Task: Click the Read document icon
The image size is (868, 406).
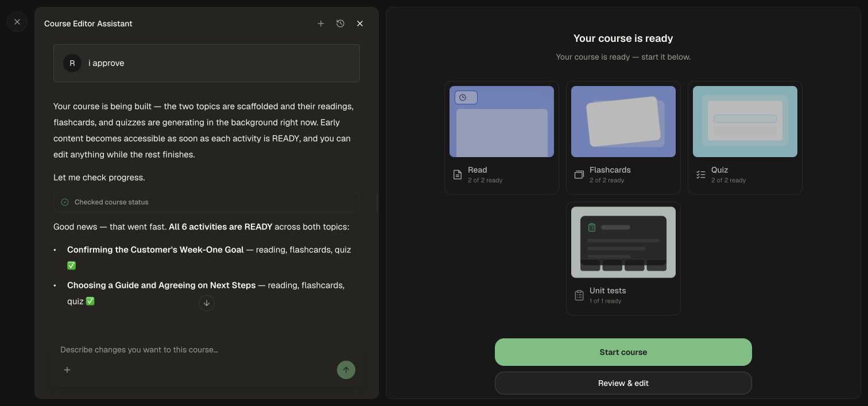Action: coord(458,175)
